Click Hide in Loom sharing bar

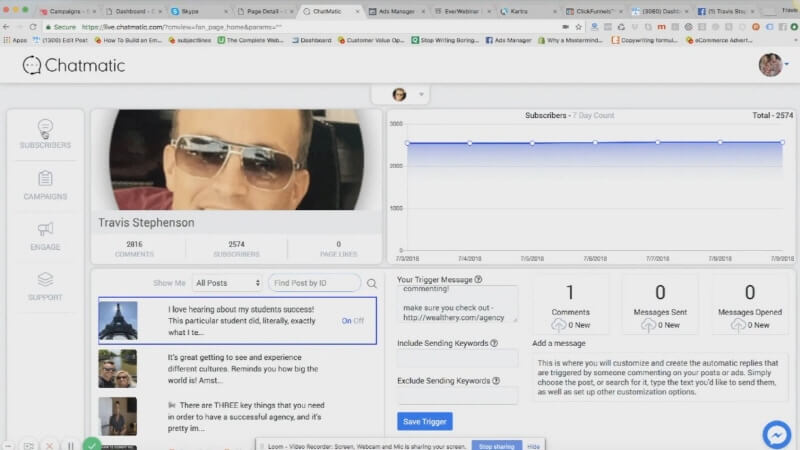533,446
